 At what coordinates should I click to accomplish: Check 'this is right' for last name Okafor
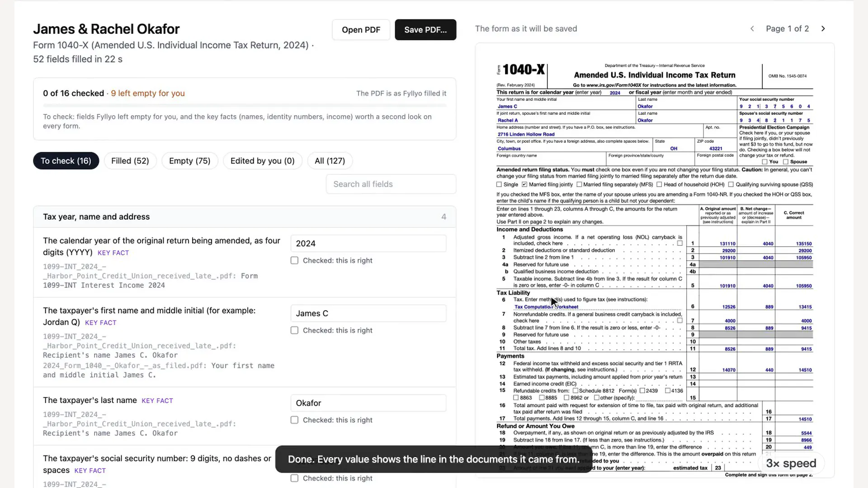point(294,420)
